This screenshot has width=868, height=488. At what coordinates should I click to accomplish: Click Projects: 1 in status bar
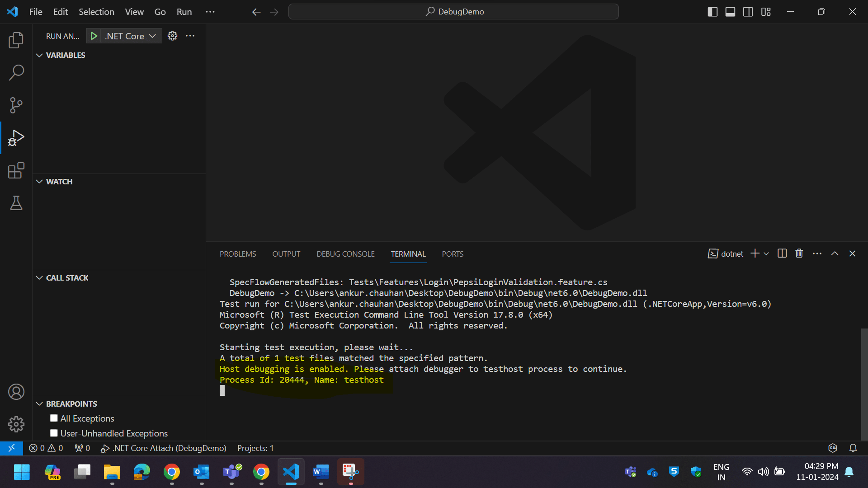tap(255, 448)
